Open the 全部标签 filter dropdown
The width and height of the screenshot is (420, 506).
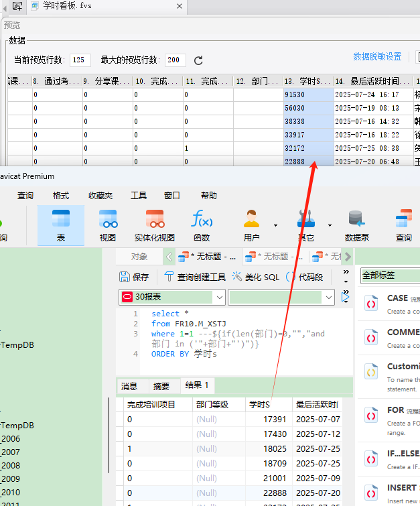click(391, 275)
